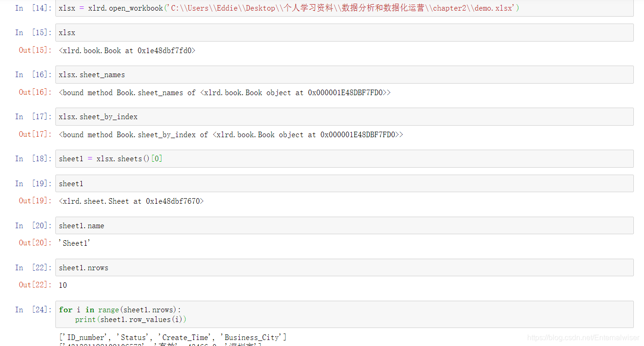Click the output text xlrd.book.Book at 0x1e48dbf7fd0
This screenshot has height=346, width=644.
click(127, 50)
